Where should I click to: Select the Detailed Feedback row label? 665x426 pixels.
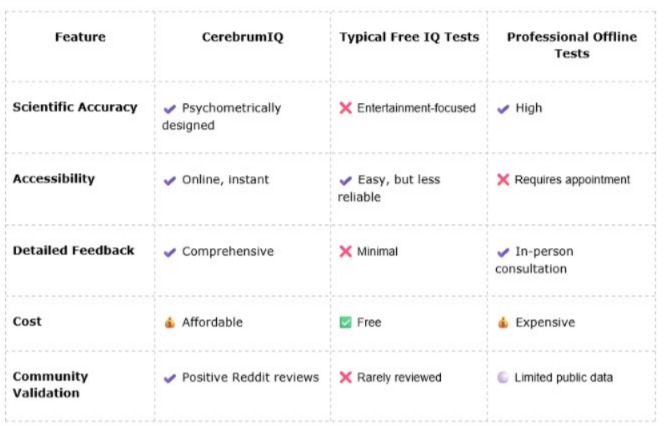point(73,250)
